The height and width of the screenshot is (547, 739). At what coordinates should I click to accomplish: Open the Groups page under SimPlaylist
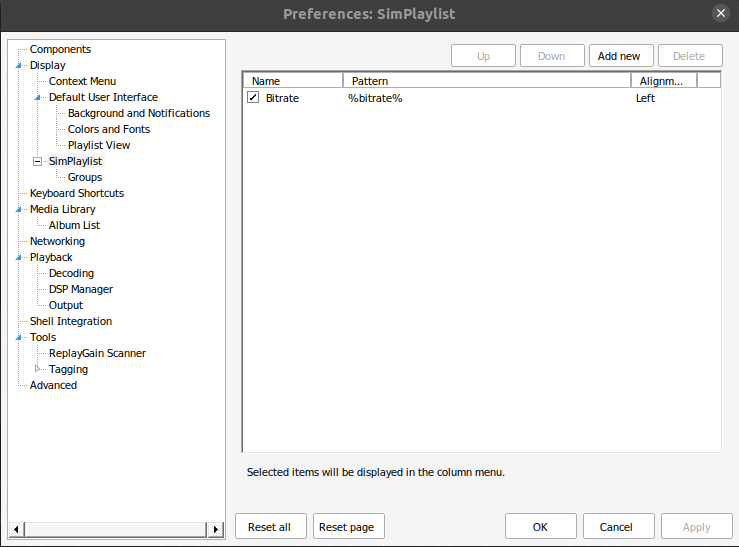click(85, 177)
